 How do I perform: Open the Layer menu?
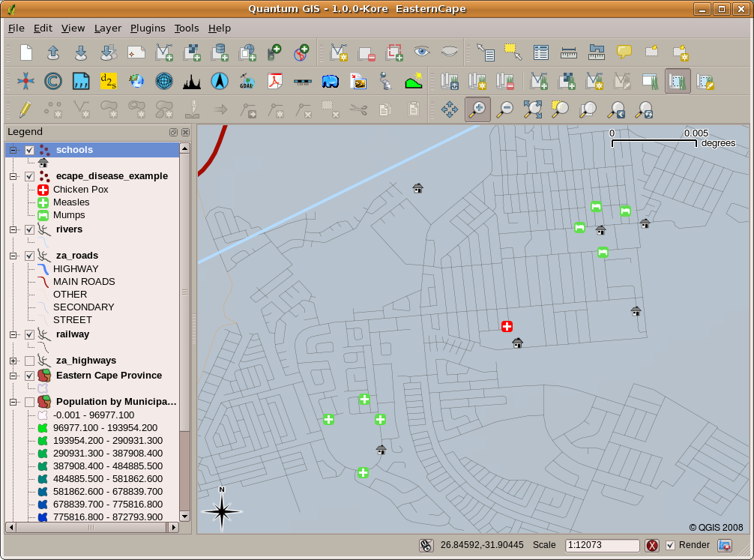(108, 28)
